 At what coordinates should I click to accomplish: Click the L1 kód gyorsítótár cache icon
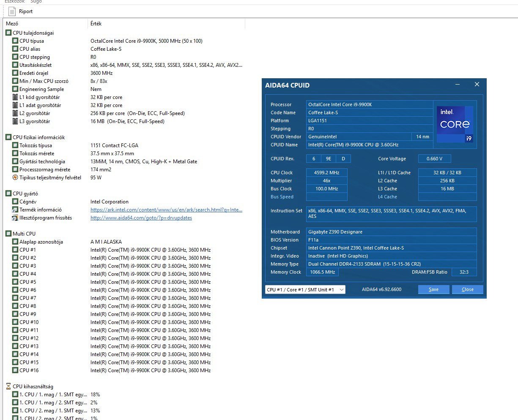coord(15,97)
